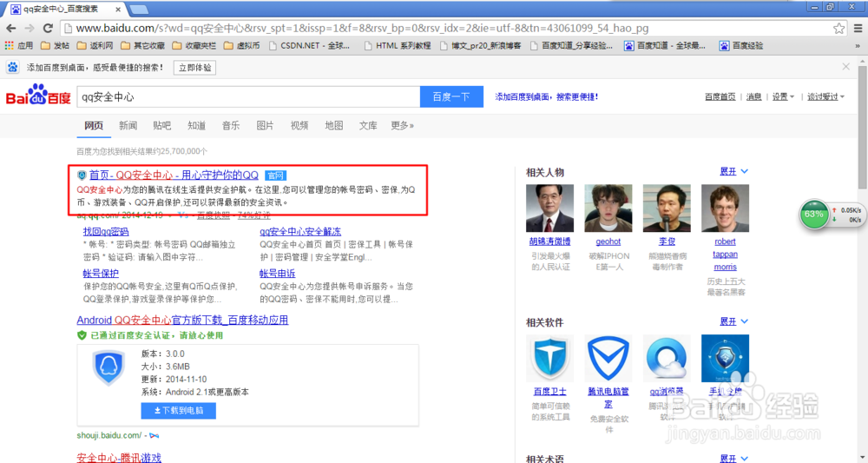The width and height of the screenshot is (868, 463).
Task: Open Android QQ安全中心官方版下载 link
Action: (x=182, y=321)
